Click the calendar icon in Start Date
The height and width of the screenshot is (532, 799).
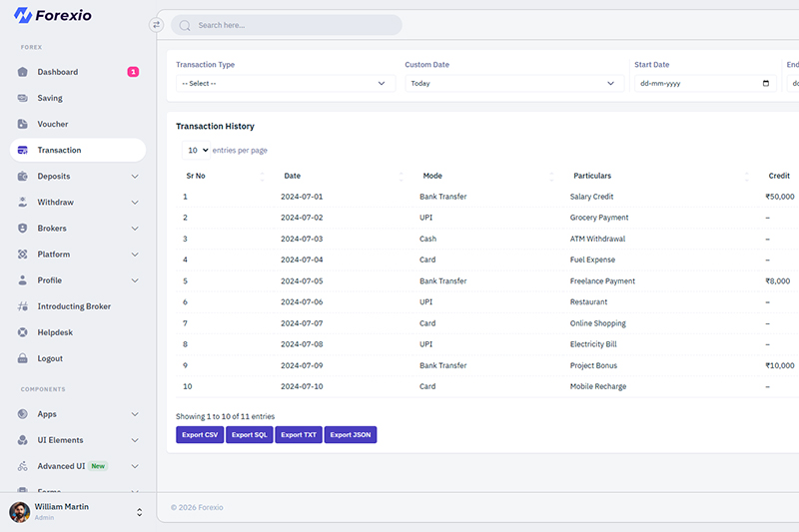coord(766,84)
